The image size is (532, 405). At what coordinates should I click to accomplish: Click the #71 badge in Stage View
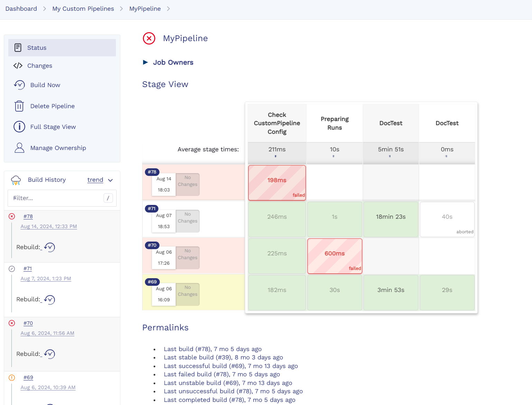[x=152, y=208]
